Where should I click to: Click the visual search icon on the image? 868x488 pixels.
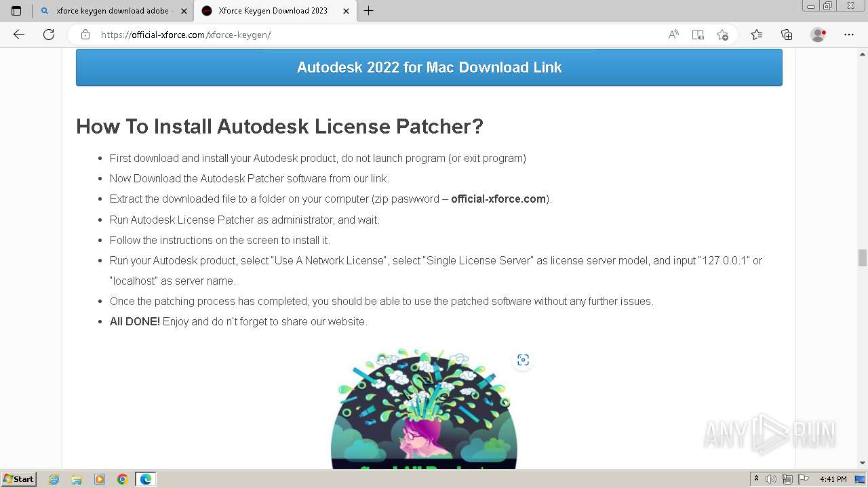pyautogui.click(x=523, y=360)
